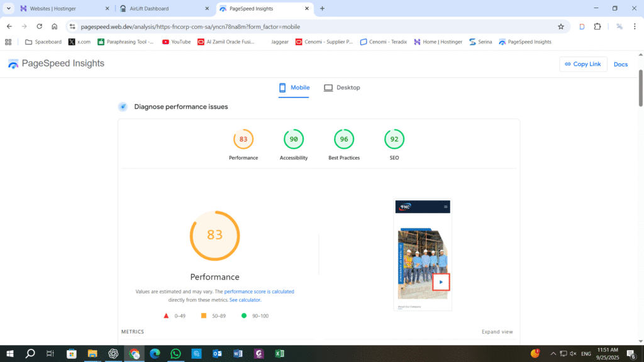The height and width of the screenshot is (362, 644).
Task: Close the PageSpeed Insights browser tab
Action: point(307,9)
